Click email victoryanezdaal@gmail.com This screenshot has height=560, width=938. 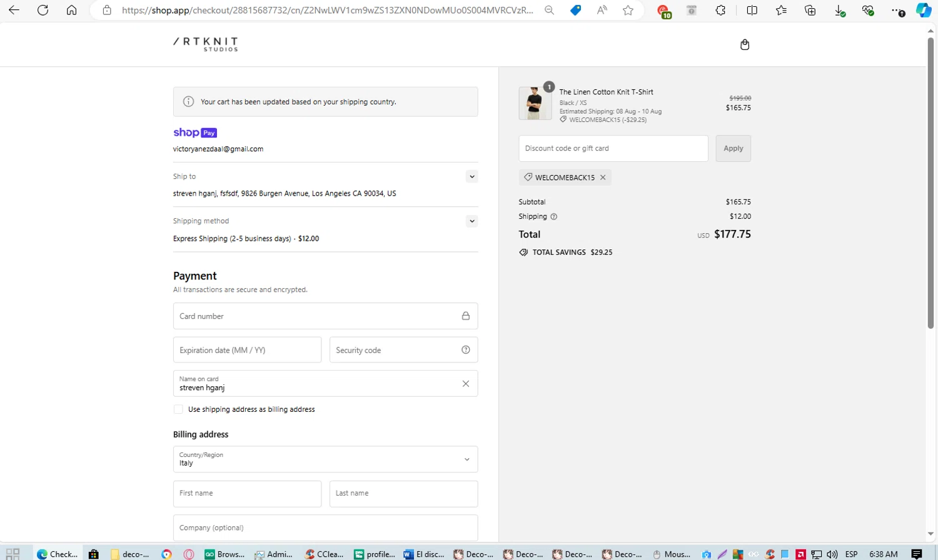pyautogui.click(x=218, y=149)
